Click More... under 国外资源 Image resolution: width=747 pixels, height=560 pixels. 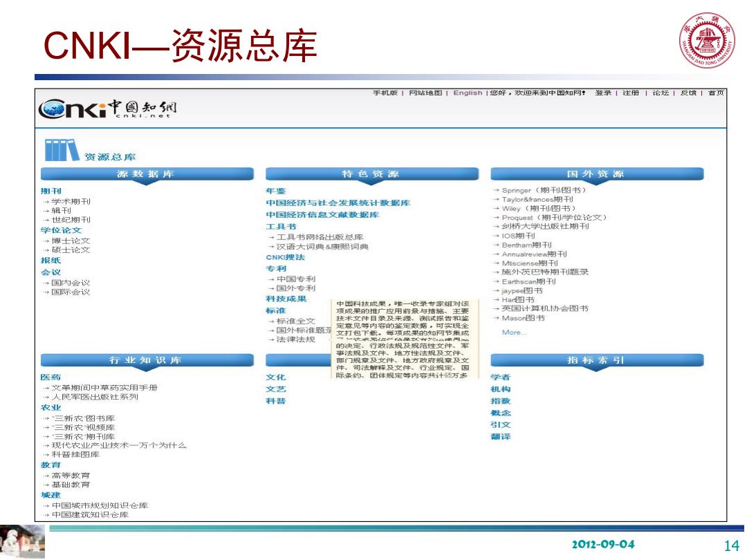[514, 333]
